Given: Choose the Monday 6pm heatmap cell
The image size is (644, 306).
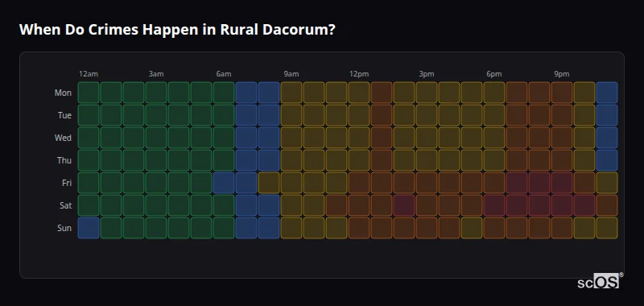Looking at the screenshot, I should pyautogui.click(x=494, y=93).
